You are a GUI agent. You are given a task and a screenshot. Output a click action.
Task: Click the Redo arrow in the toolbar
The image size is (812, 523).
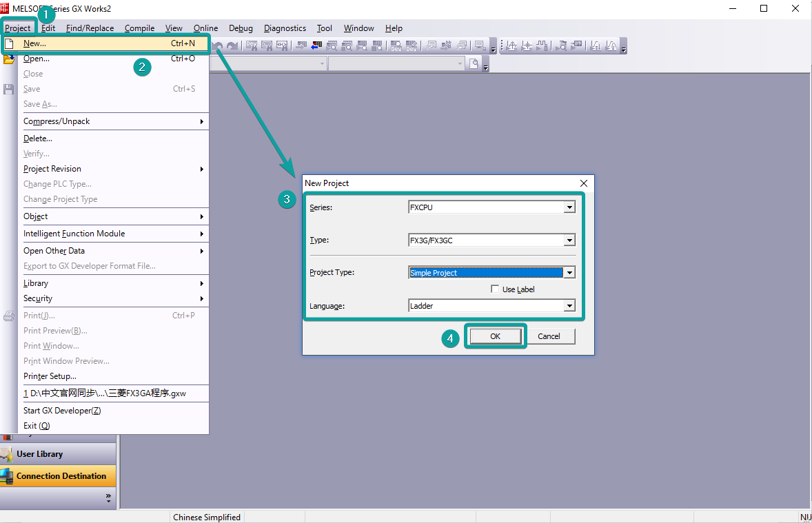pos(232,46)
